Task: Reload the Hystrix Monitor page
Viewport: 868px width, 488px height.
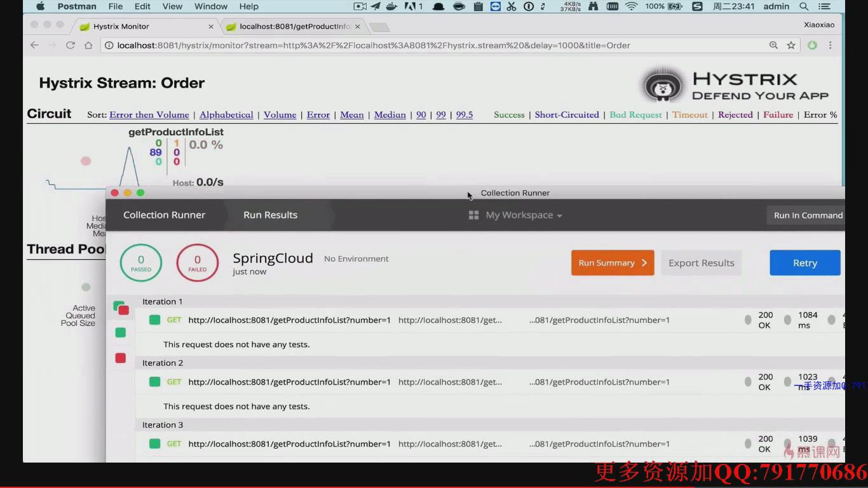Action: tap(71, 45)
